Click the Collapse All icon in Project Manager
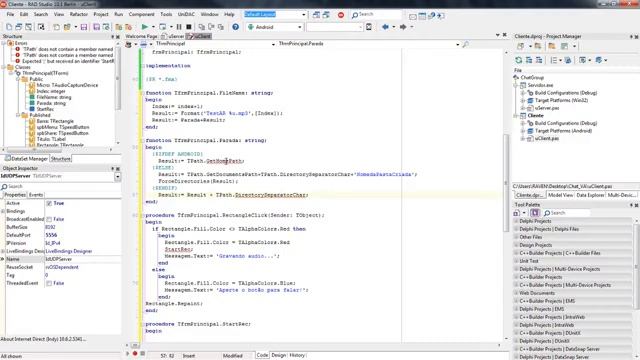 pos(539,60)
